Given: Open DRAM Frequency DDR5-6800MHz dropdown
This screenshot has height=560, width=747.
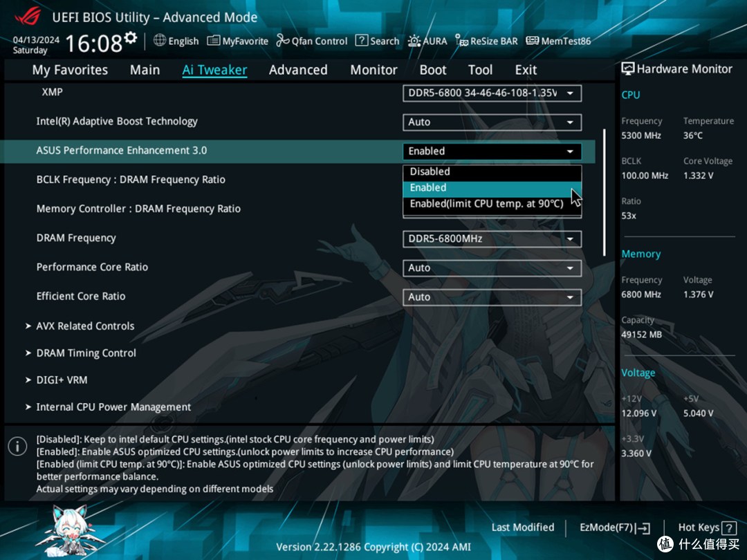Looking at the screenshot, I should click(492, 239).
